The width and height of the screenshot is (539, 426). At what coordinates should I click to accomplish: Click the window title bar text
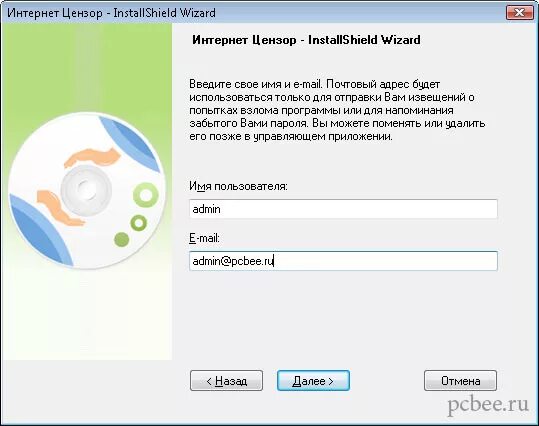[111, 13]
